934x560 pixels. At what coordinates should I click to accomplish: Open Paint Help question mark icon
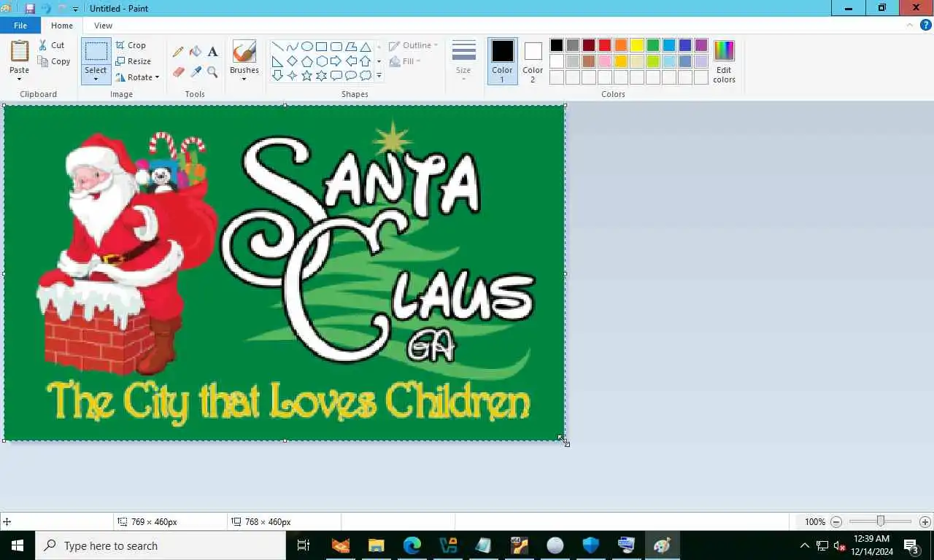[926, 25]
